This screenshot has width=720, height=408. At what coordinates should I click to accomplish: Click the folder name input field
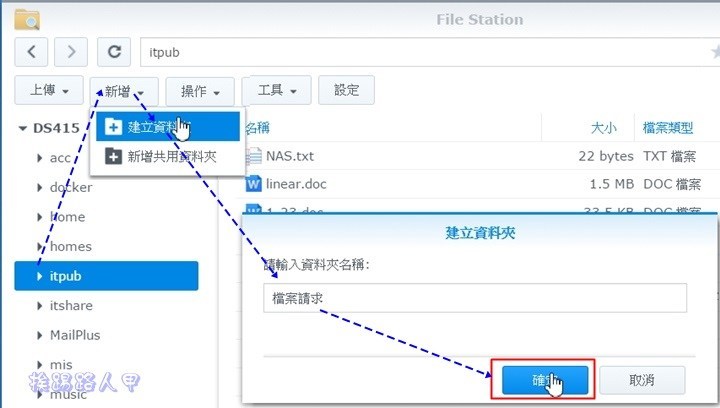click(x=475, y=298)
